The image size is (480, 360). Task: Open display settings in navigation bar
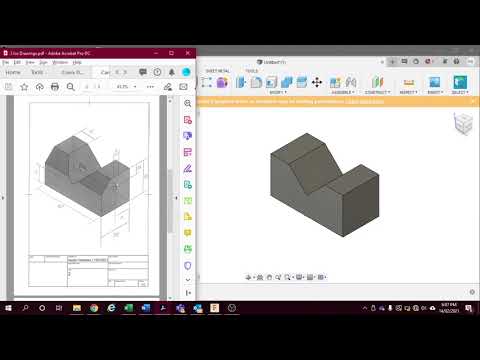point(299,277)
